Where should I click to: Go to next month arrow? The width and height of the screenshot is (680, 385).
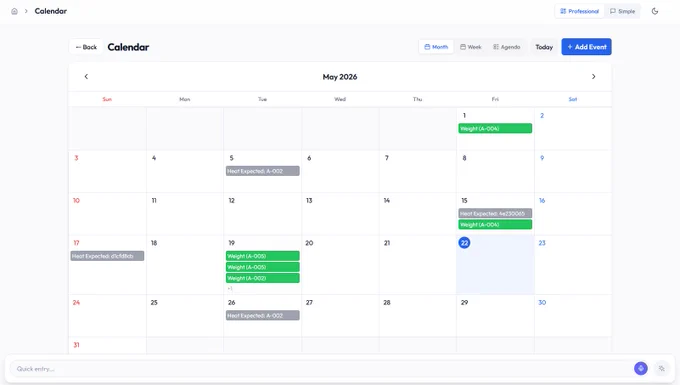[x=594, y=77]
